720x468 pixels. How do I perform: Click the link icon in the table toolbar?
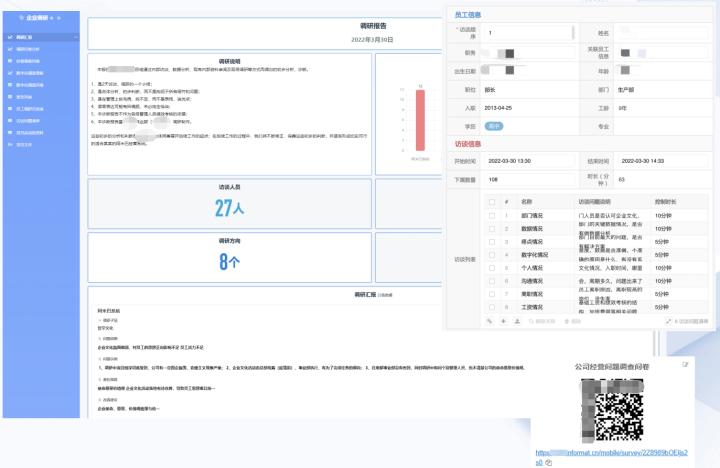tap(491, 321)
